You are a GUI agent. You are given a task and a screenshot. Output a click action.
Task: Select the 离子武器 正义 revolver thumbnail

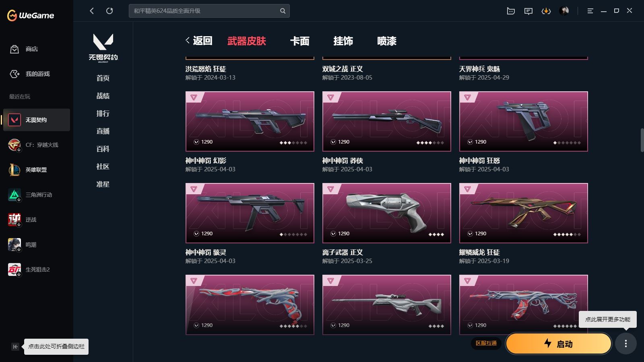pos(387,213)
